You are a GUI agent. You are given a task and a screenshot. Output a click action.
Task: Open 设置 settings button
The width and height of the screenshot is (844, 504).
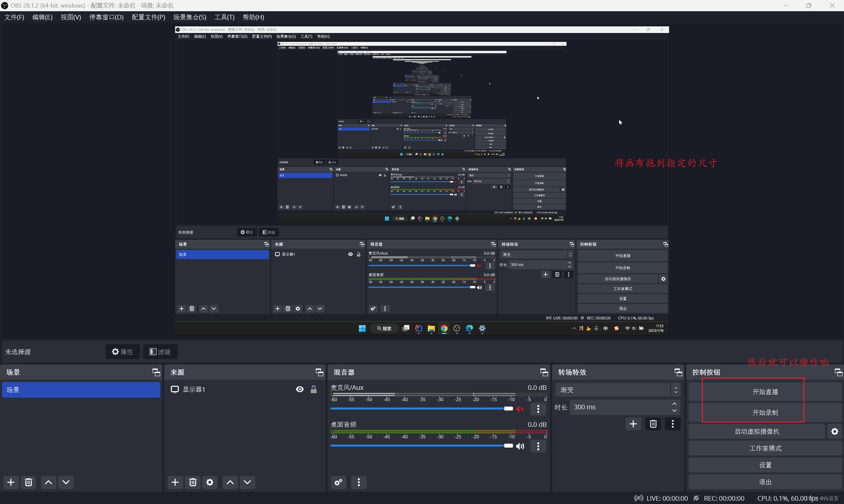[x=765, y=465]
